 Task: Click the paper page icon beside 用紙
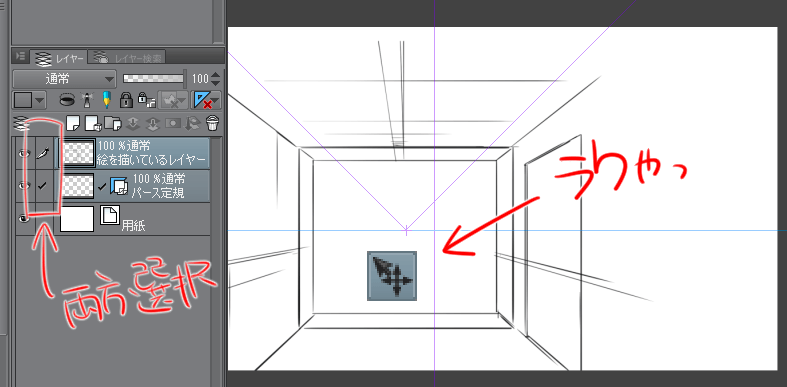[x=109, y=214]
